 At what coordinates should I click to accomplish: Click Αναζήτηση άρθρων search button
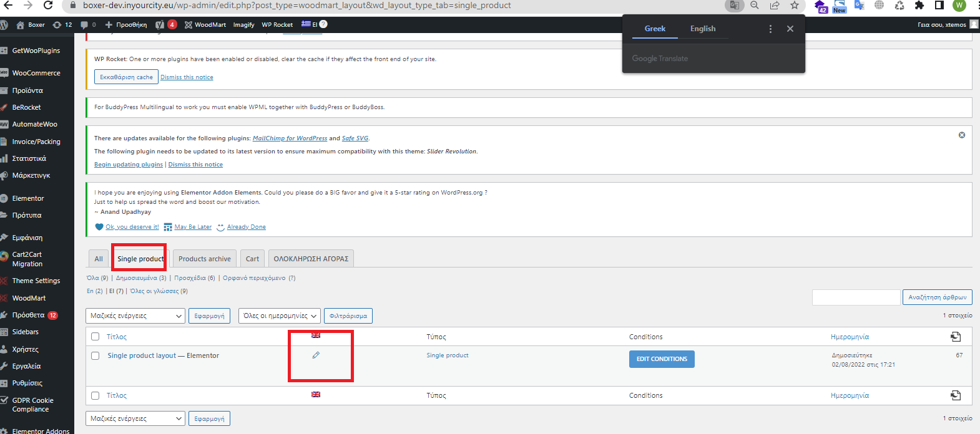938,297
